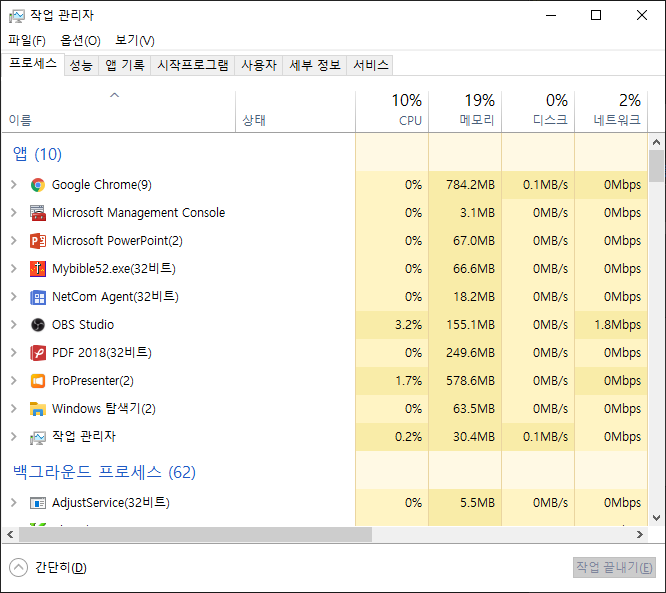Image resolution: width=666 pixels, height=593 pixels.
Task: Click the 작업 관리자 row icon
Action: tap(38, 437)
